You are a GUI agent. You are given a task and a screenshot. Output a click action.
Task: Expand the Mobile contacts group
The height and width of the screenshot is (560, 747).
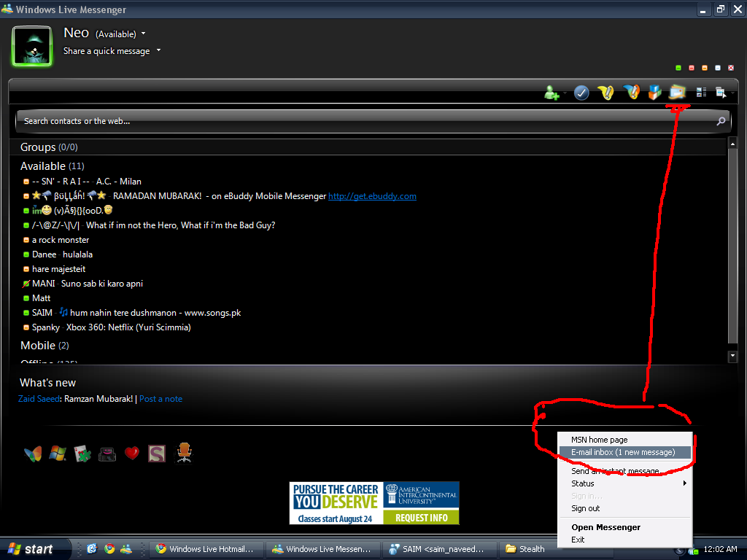click(x=38, y=346)
